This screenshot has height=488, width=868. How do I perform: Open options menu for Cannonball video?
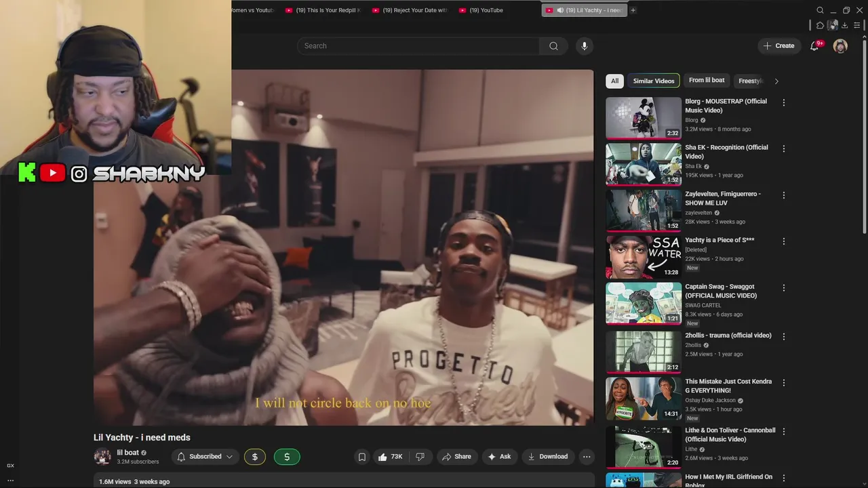point(784,432)
